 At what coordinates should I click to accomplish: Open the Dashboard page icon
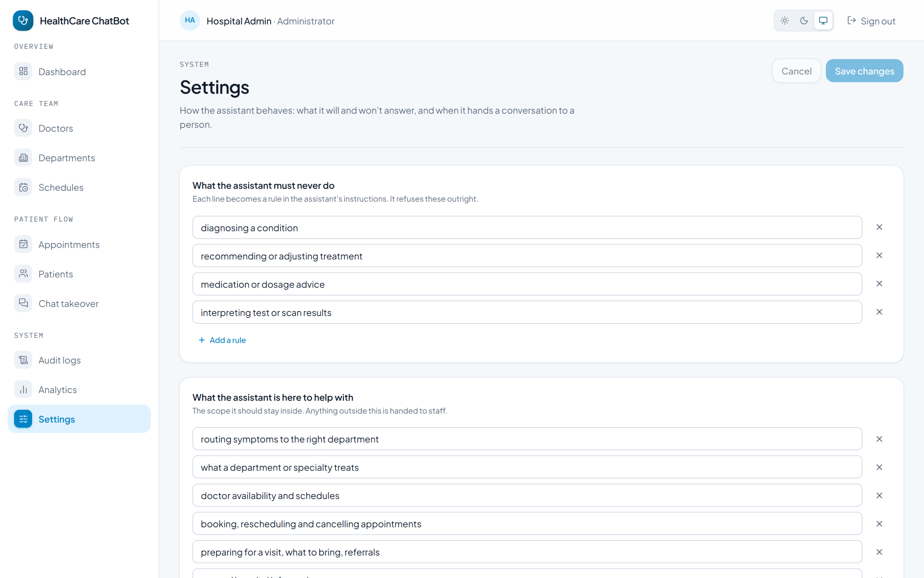pyautogui.click(x=23, y=71)
